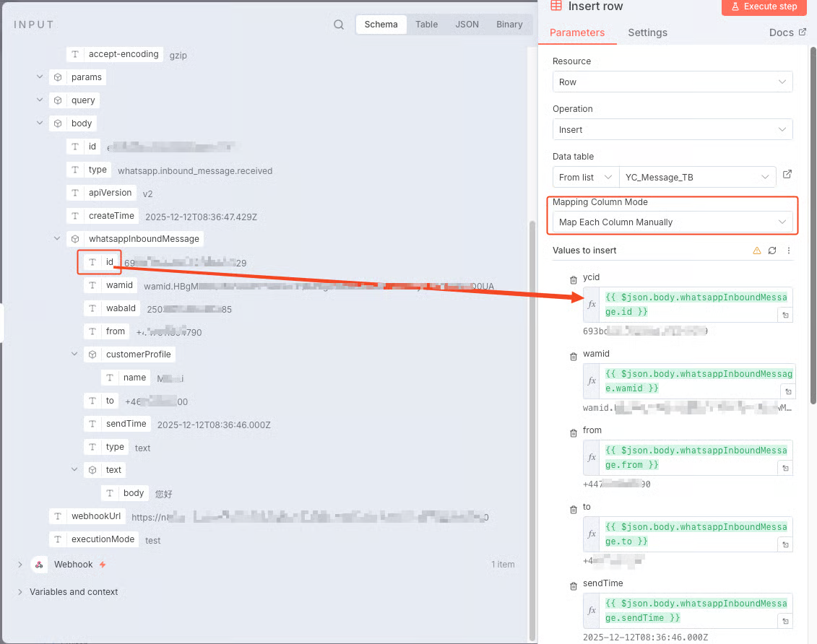Click the Execute step button

click(x=764, y=6)
